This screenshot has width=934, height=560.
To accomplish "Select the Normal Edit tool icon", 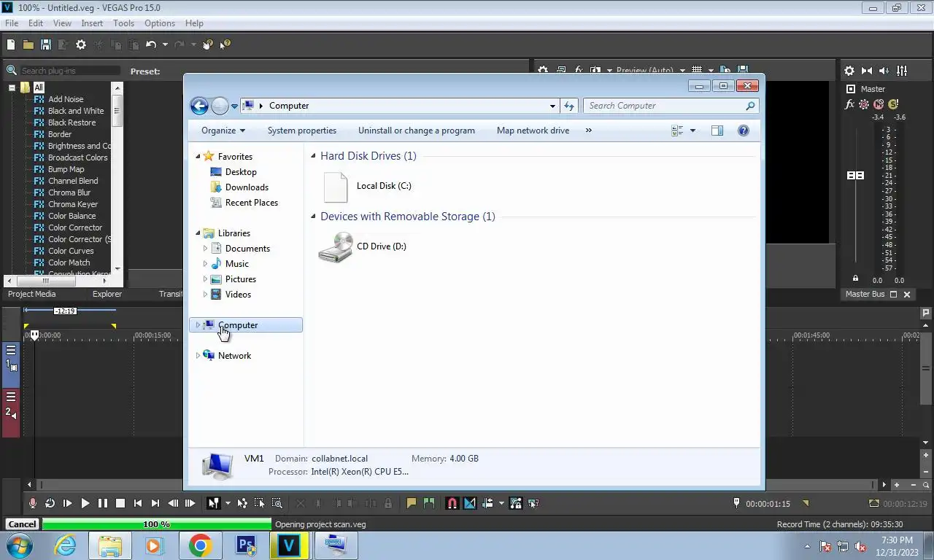I will pyautogui.click(x=213, y=503).
